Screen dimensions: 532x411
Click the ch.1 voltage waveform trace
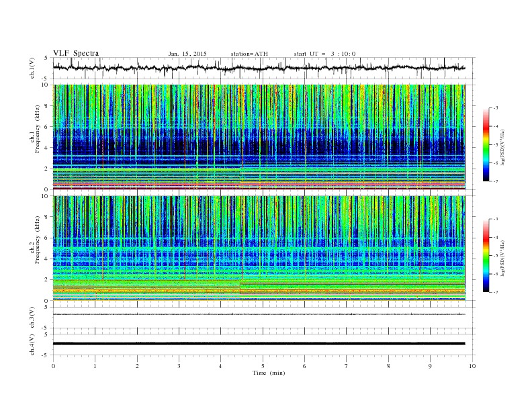(x=259, y=68)
